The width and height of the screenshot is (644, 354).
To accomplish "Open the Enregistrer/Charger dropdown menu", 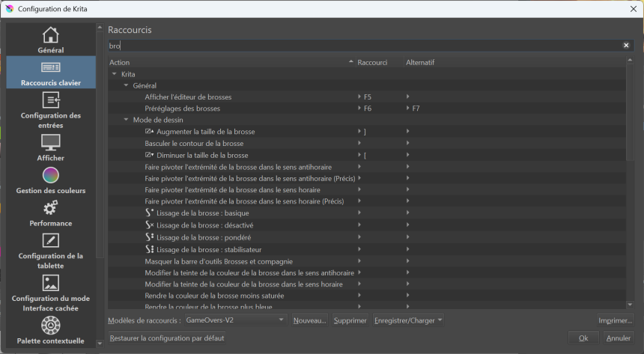I will click(408, 320).
